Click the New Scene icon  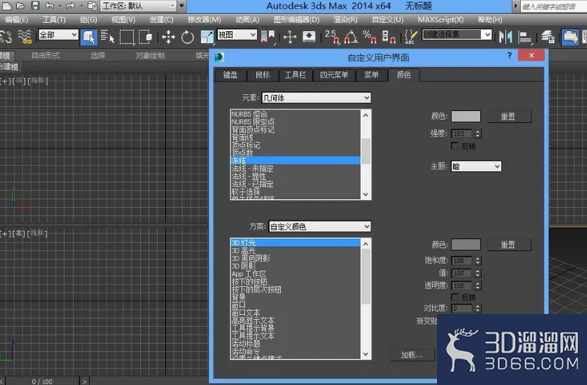point(7,6)
